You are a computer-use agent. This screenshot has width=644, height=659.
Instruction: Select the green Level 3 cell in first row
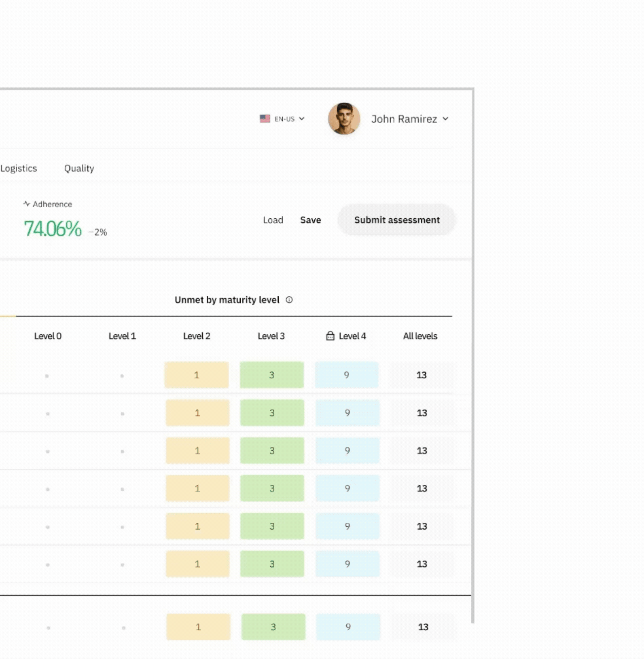tap(272, 375)
